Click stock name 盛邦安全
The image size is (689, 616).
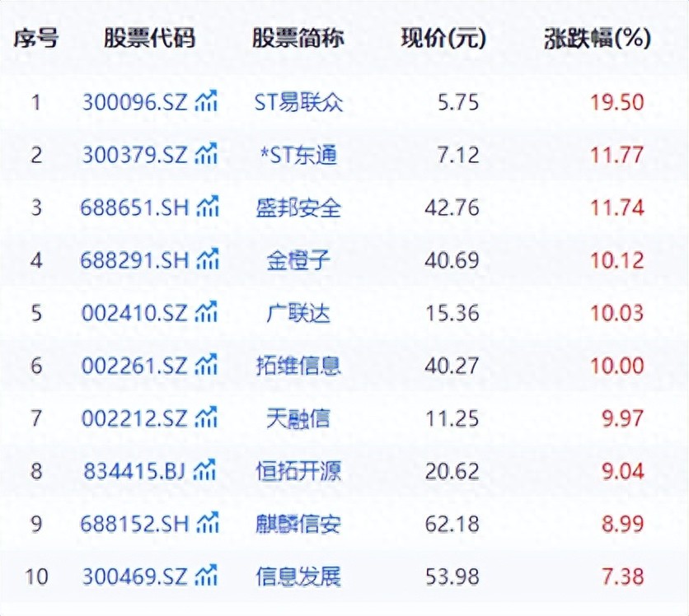click(x=298, y=207)
